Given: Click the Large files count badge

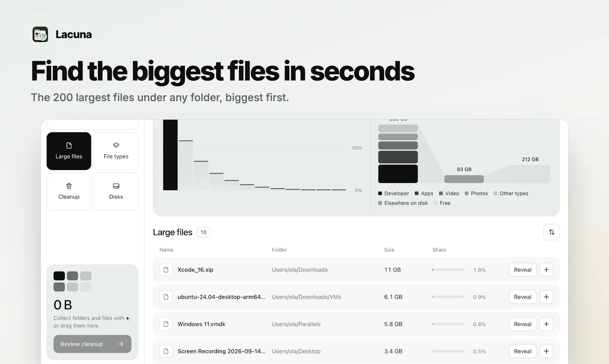Looking at the screenshot, I should (203, 232).
